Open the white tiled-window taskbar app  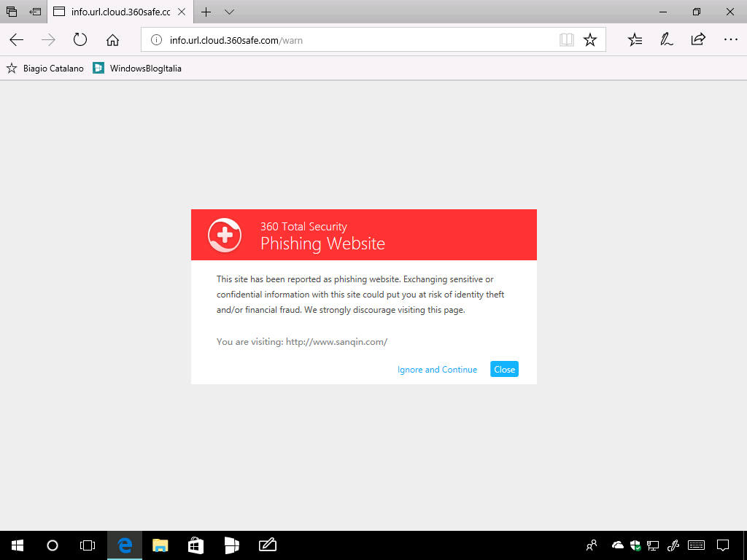pos(231,545)
